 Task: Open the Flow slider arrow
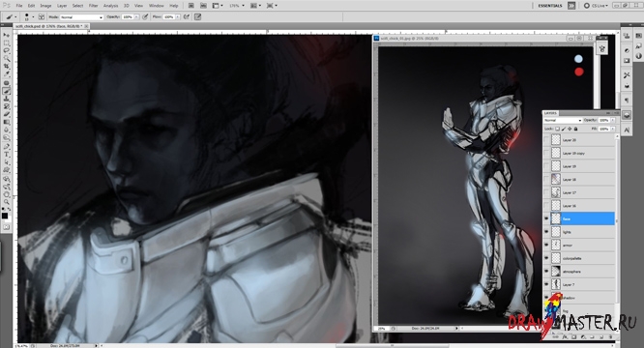178,17
